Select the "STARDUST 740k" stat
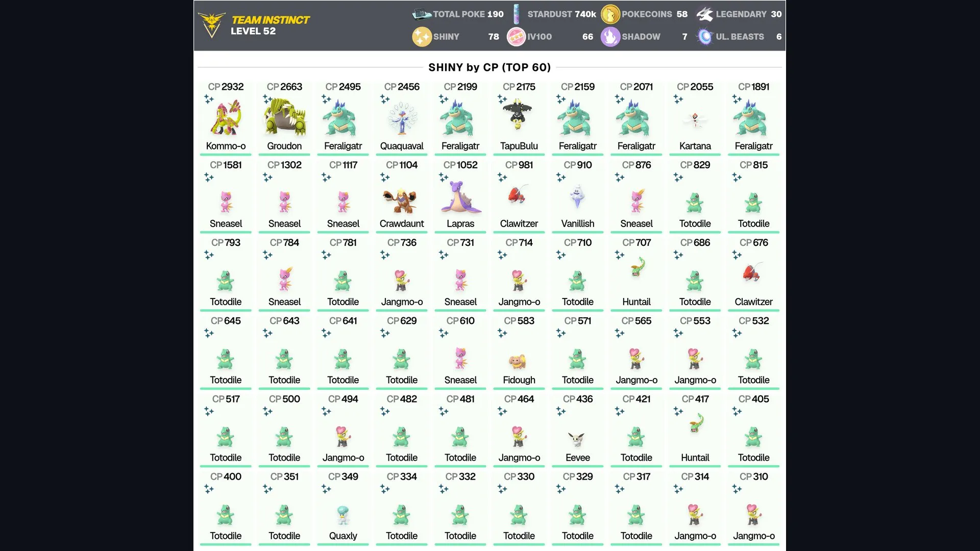Viewport: 980px width, 551px height. [x=561, y=14]
